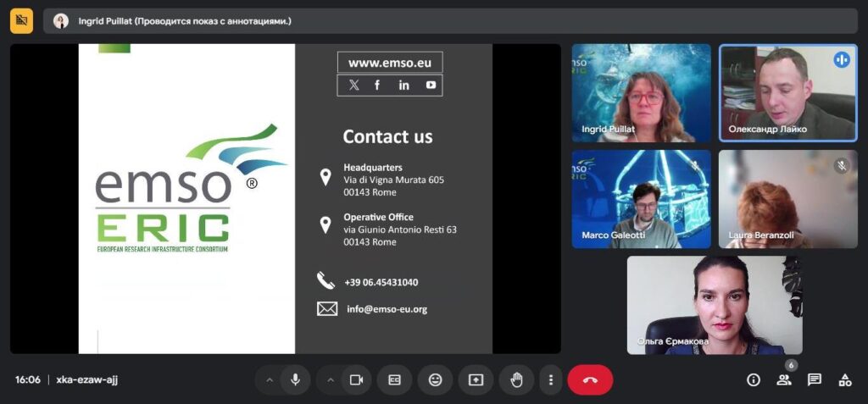This screenshot has width=868, height=404.
Task: Open the three-dot more options menu
Action: click(551, 380)
